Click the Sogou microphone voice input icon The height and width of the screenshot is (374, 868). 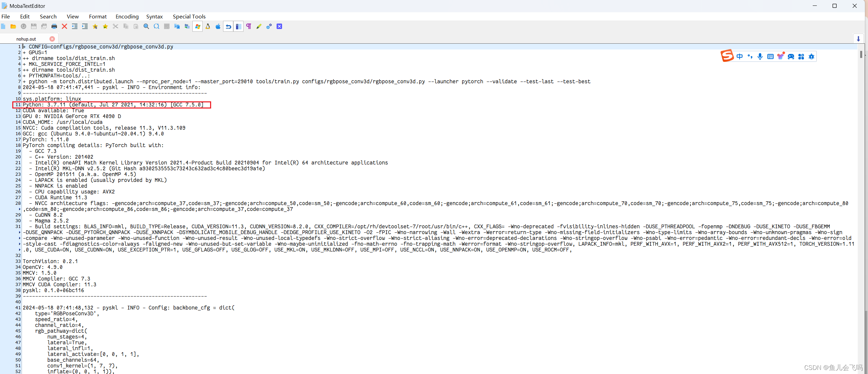(760, 57)
